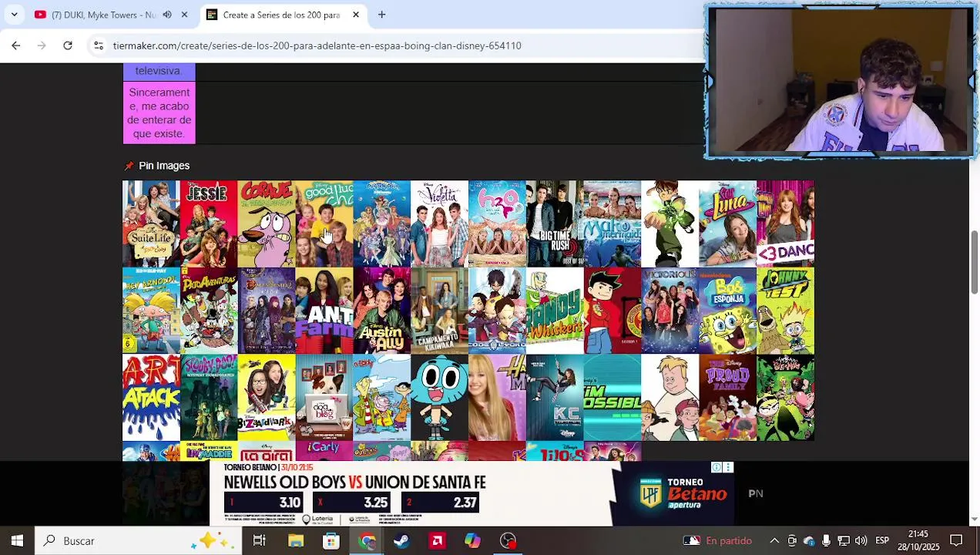Switch the ESP keyboard language indicator

point(882,541)
